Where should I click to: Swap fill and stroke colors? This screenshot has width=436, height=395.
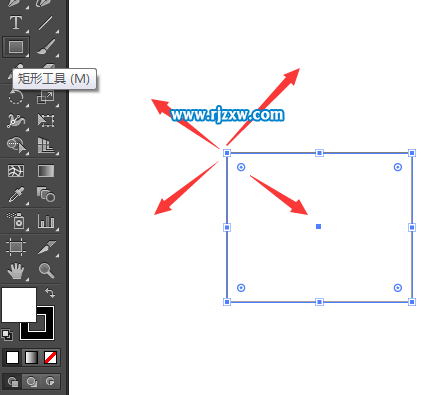(50, 293)
